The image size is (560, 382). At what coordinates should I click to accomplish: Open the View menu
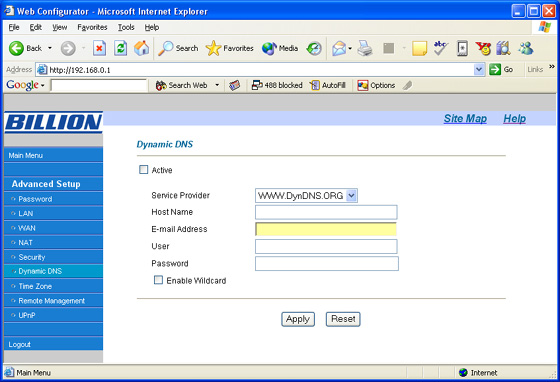(60, 27)
